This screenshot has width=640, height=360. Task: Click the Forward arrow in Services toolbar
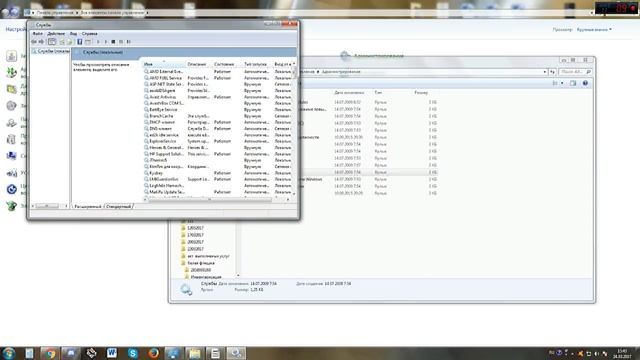[41, 42]
